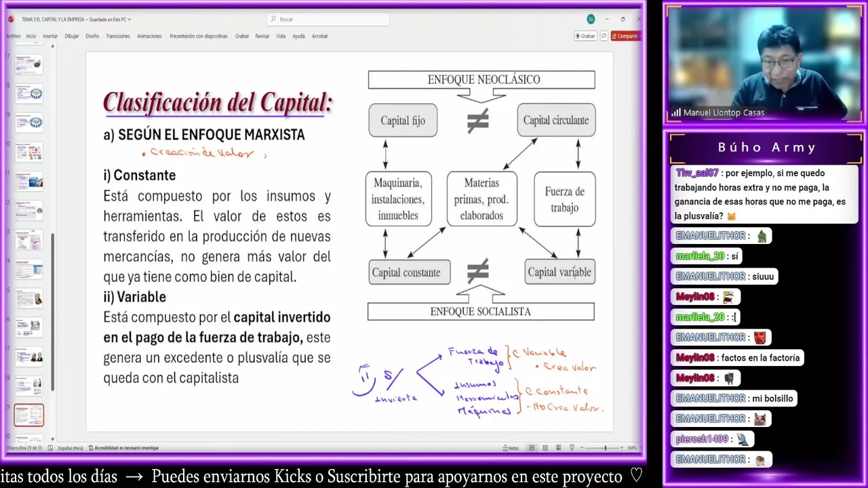Start slideshow from status bar icon
The image size is (868, 488).
click(572, 448)
